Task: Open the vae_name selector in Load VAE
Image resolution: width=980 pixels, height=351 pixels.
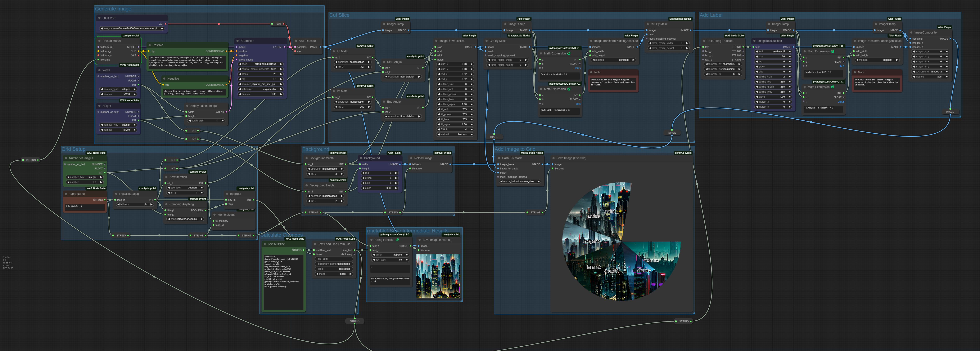Action: [x=132, y=28]
